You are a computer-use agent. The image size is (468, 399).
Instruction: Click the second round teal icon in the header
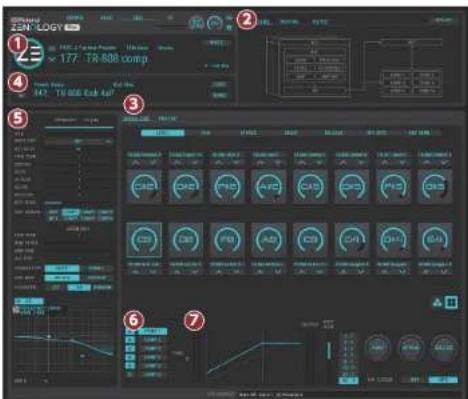pyautogui.click(x=215, y=23)
